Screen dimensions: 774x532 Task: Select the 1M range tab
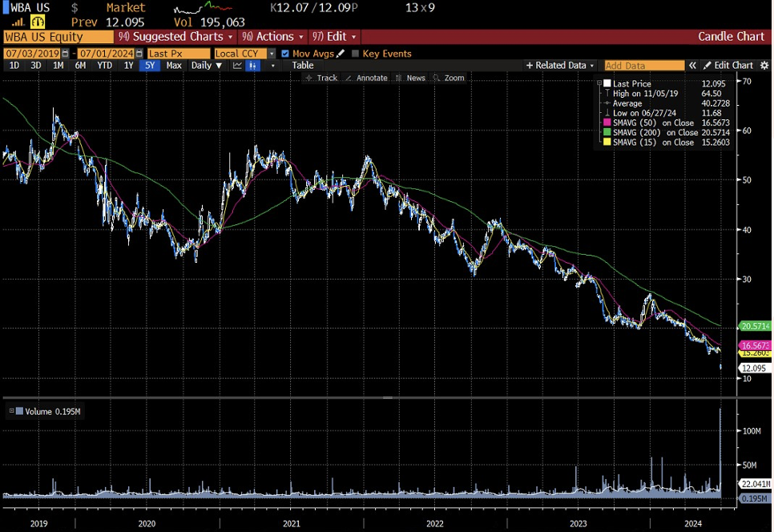pos(58,65)
